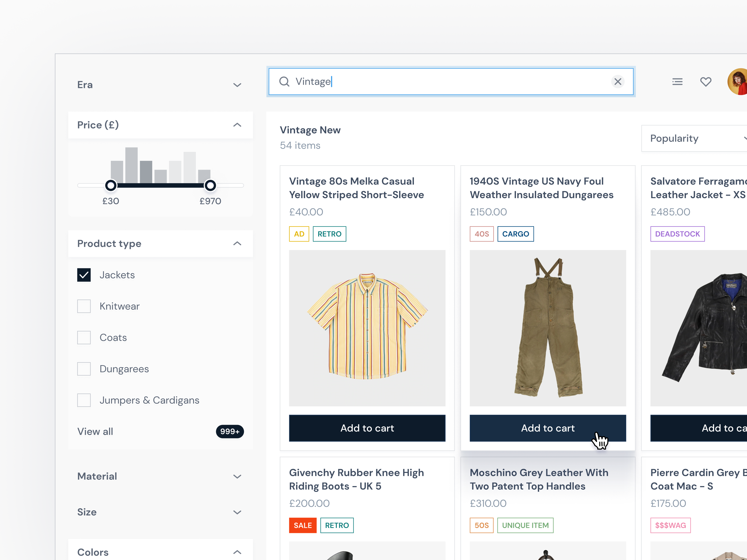
Task: Check the Knitwear checkbox
Action: 84,306
